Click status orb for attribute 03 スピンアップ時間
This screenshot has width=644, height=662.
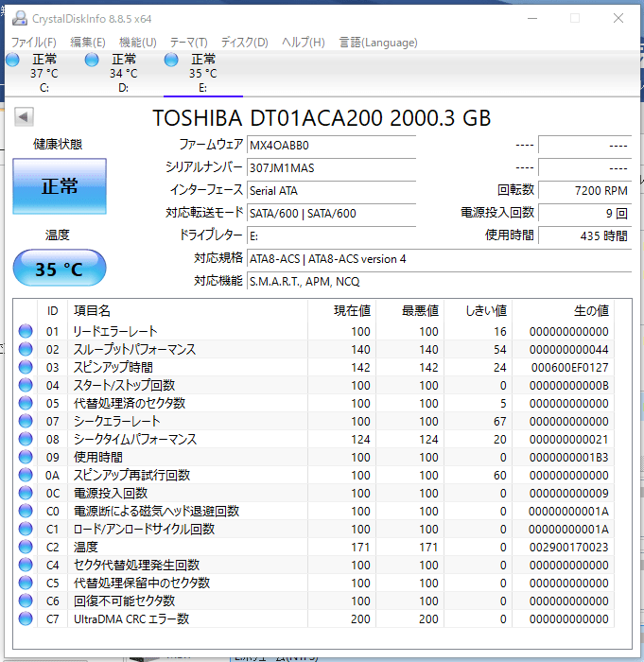(x=26, y=367)
